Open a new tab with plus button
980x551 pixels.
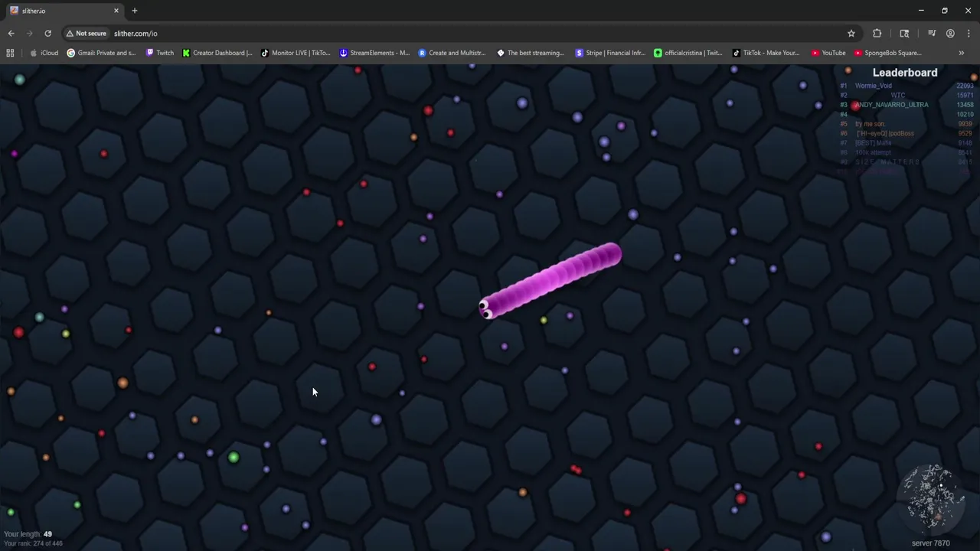pyautogui.click(x=134, y=11)
